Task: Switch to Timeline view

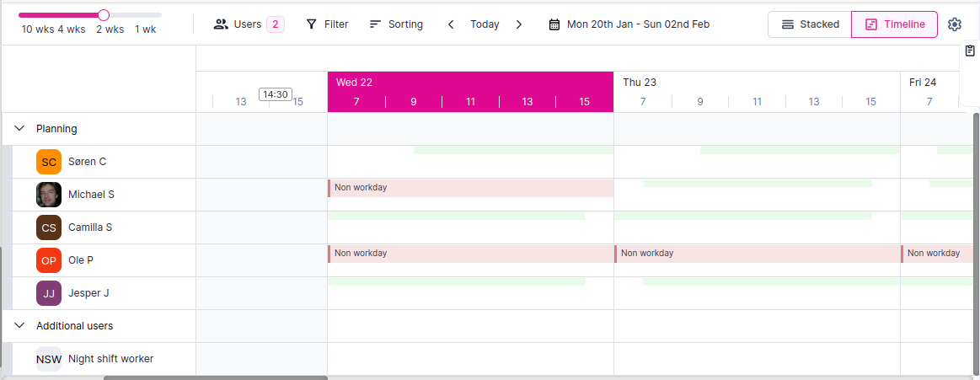Action: click(894, 24)
